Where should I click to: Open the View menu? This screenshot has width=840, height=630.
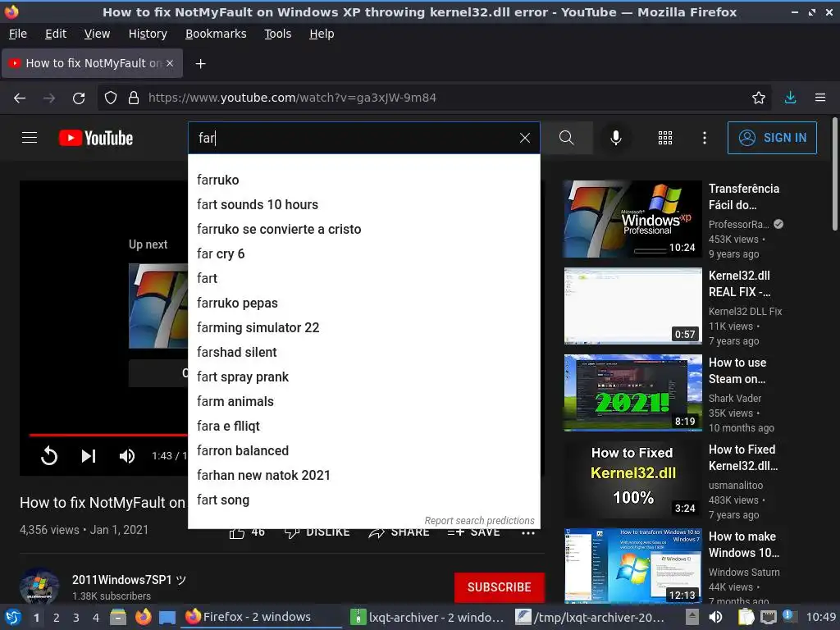click(97, 34)
